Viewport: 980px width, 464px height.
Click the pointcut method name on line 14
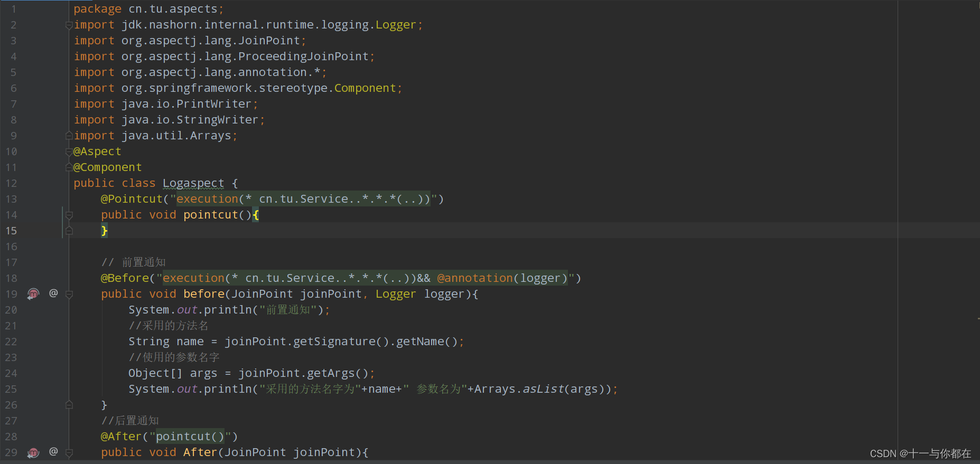tap(211, 215)
